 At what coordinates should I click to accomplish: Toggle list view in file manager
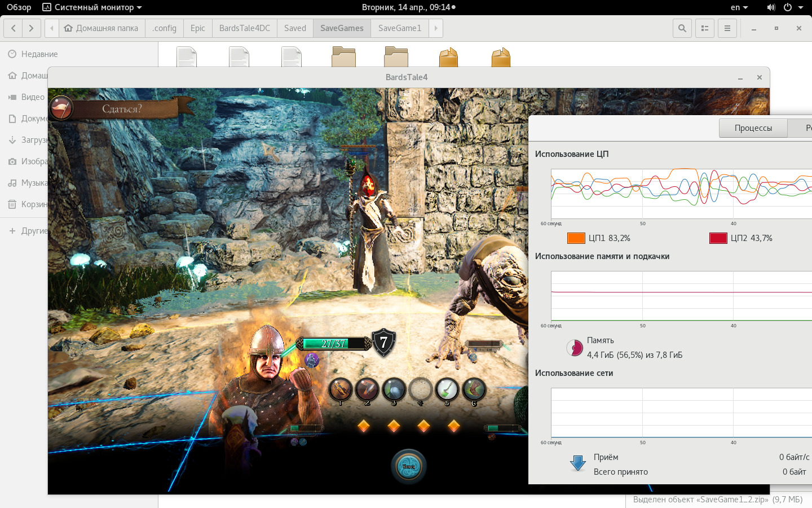[705, 28]
